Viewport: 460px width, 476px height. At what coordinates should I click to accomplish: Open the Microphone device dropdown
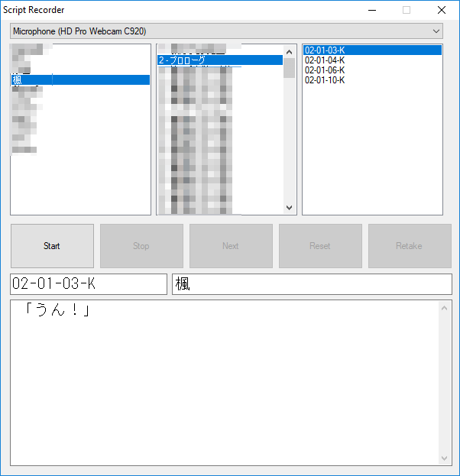coord(226,31)
